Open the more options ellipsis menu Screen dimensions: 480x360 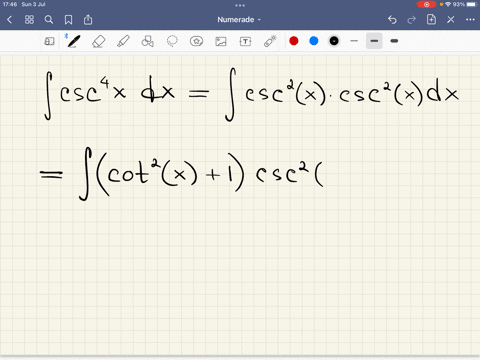[470, 20]
